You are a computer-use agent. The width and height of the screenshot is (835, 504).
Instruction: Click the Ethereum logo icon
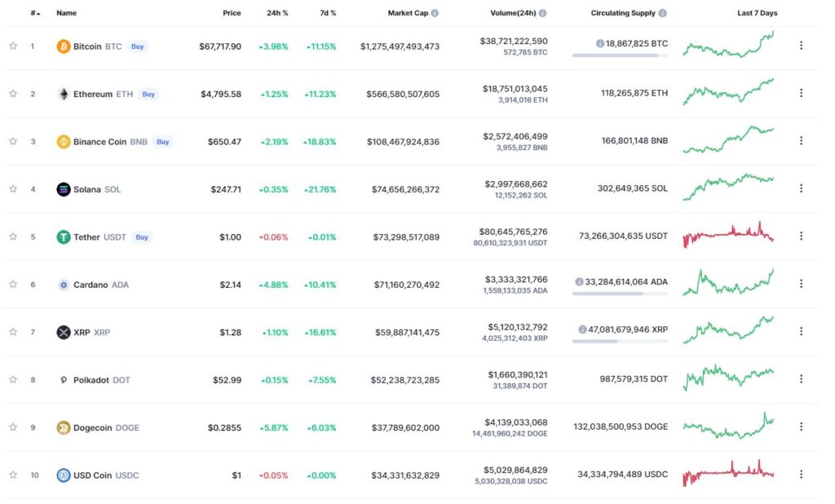pyautogui.click(x=64, y=95)
